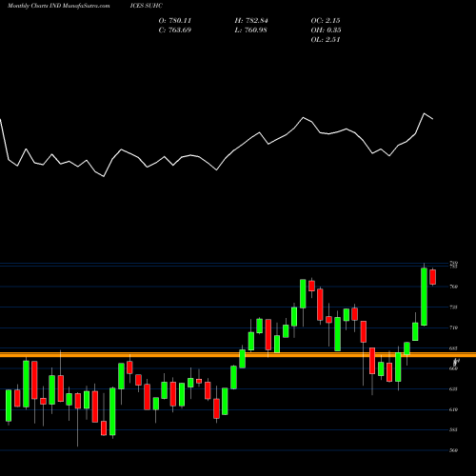476x476 pixels.
Task: Click the 'OL: 2.51' reading
Action: tap(326, 40)
